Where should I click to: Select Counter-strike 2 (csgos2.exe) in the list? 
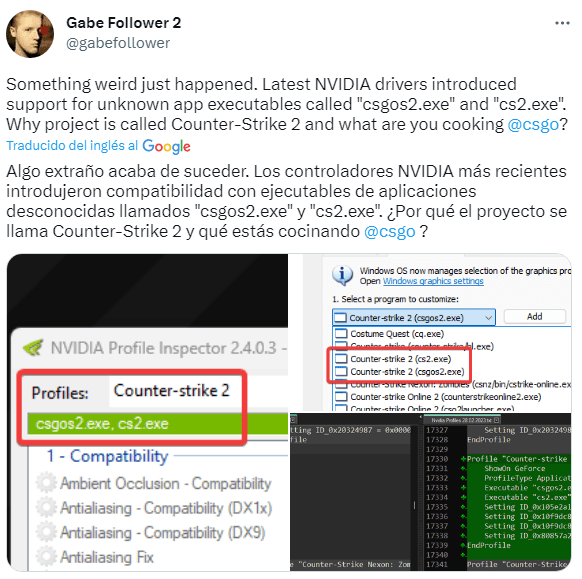point(400,372)
